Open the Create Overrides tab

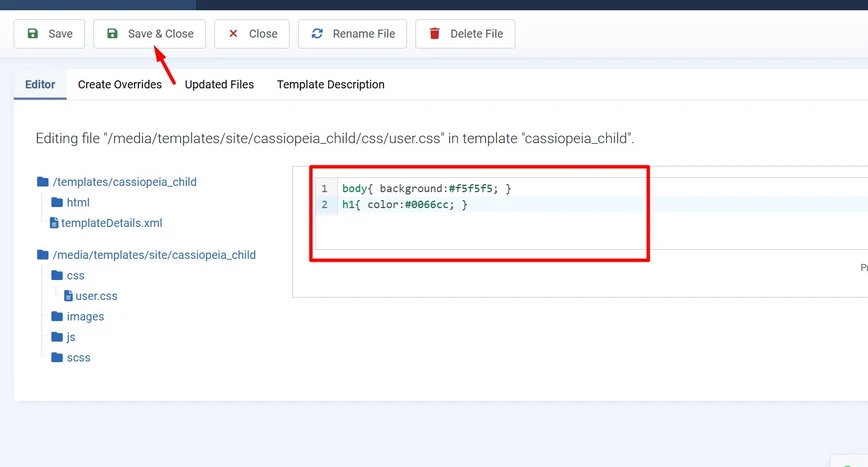(x=120, y=85)
